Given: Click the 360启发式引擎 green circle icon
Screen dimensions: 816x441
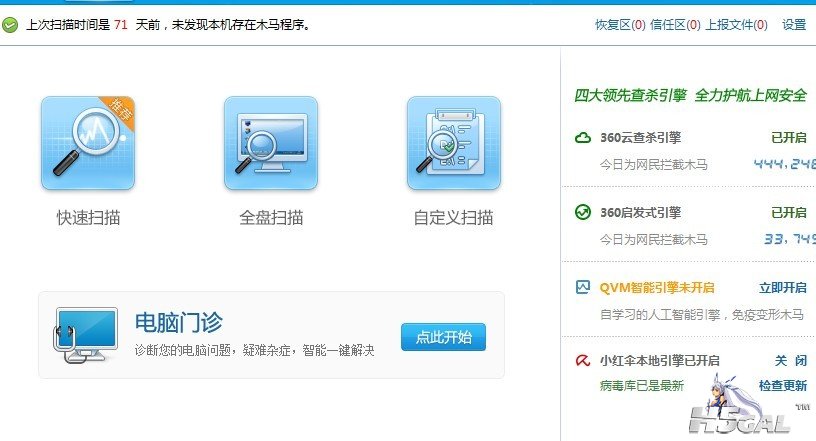Looking at the screenshot, I should (583, 212).
